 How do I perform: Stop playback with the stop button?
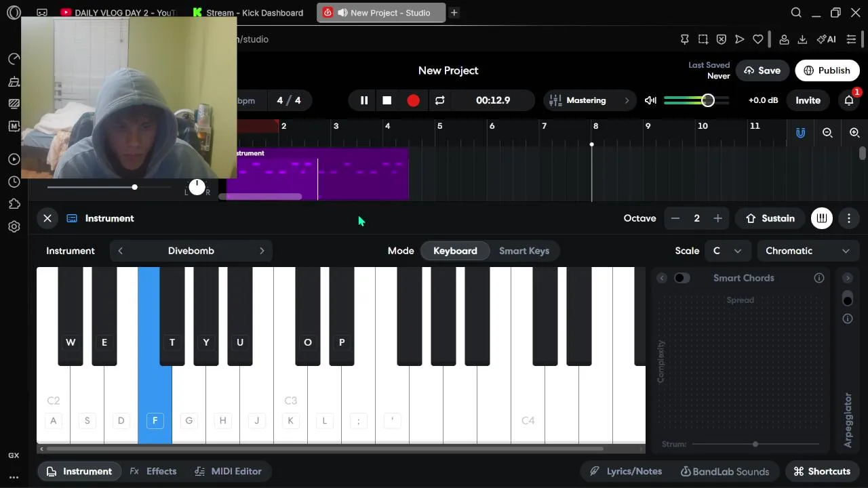pos(387,100)
